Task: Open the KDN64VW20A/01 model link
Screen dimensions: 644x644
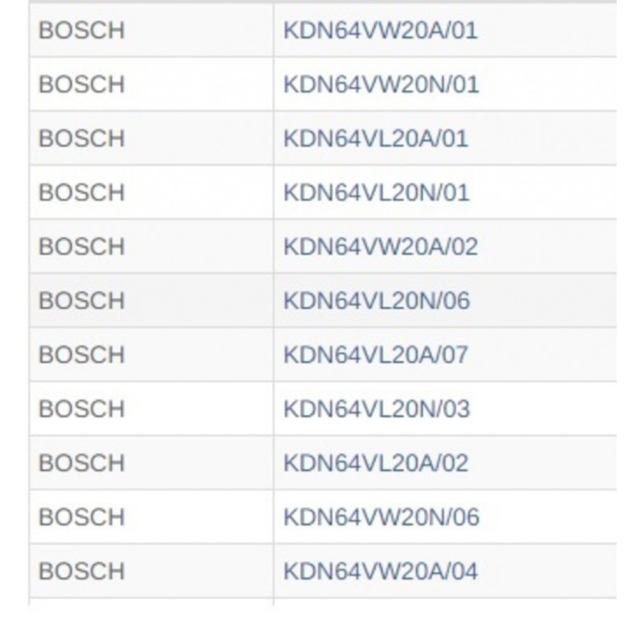Action: point(380,31)
